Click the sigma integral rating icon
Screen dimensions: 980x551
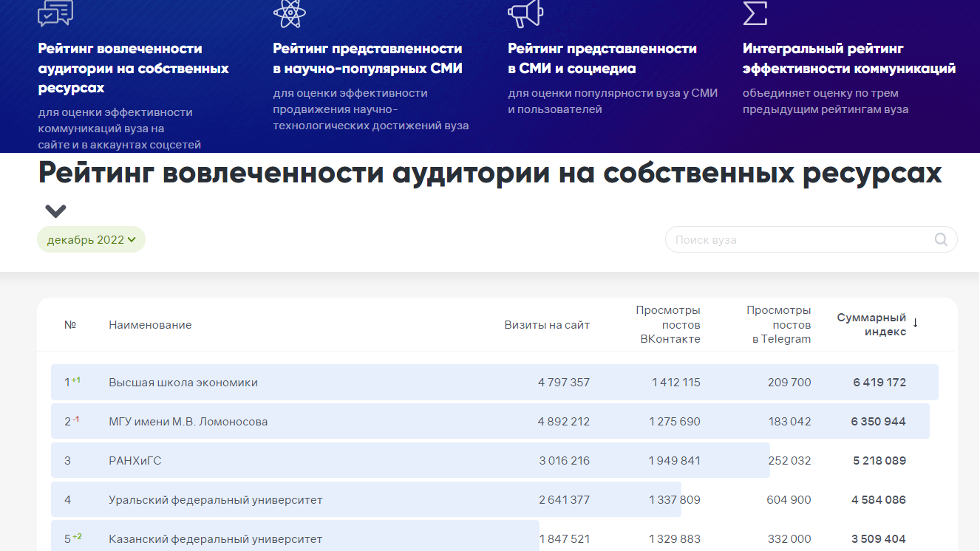755,12
